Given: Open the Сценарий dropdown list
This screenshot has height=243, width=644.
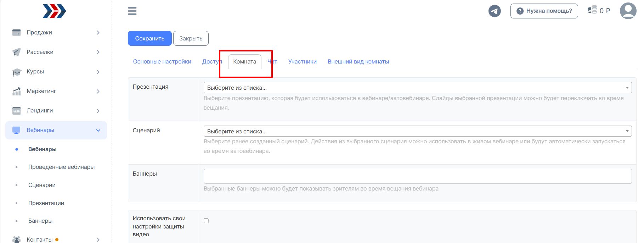Looking at the screenshot, I should click(417, 131).
